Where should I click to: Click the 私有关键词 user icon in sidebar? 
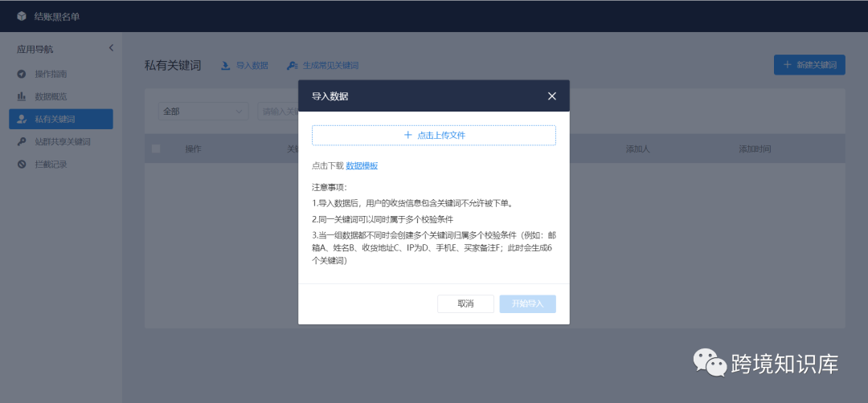point(22,120)
